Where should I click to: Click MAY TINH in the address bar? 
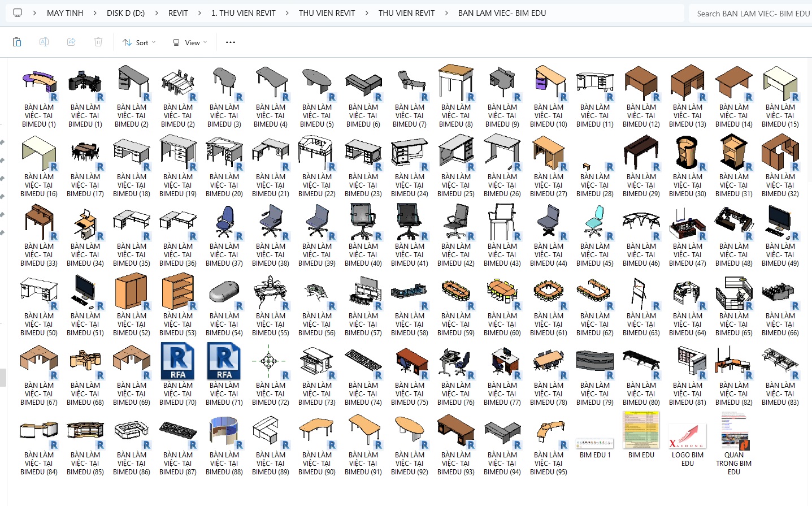[x=65, y=13]
